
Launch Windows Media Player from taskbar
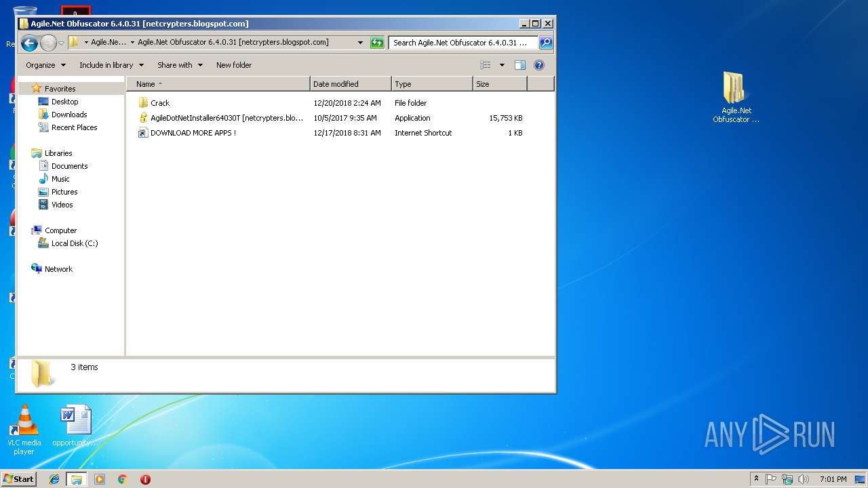[x=100, y=479]
